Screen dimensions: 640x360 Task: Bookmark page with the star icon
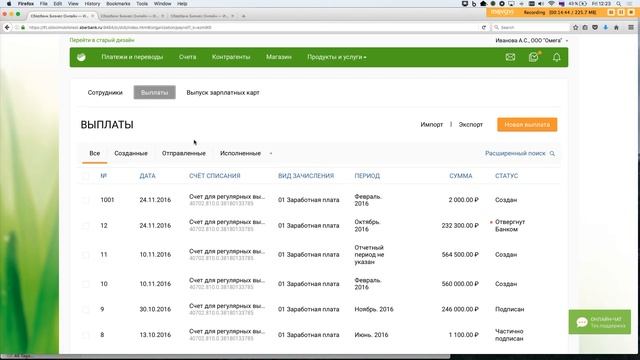click(576, 27)
